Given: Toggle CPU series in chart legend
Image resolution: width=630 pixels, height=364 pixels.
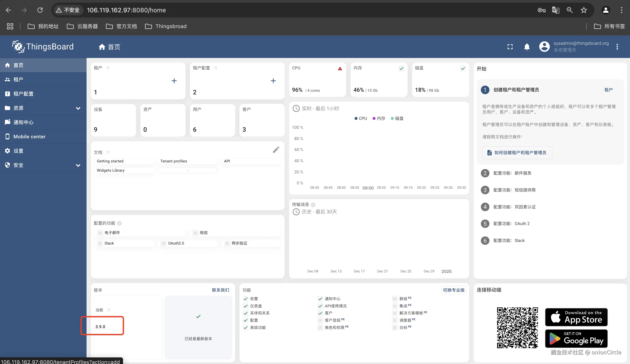Looking at the screenshot, I should pyautogui.click(x=360, y=118).
